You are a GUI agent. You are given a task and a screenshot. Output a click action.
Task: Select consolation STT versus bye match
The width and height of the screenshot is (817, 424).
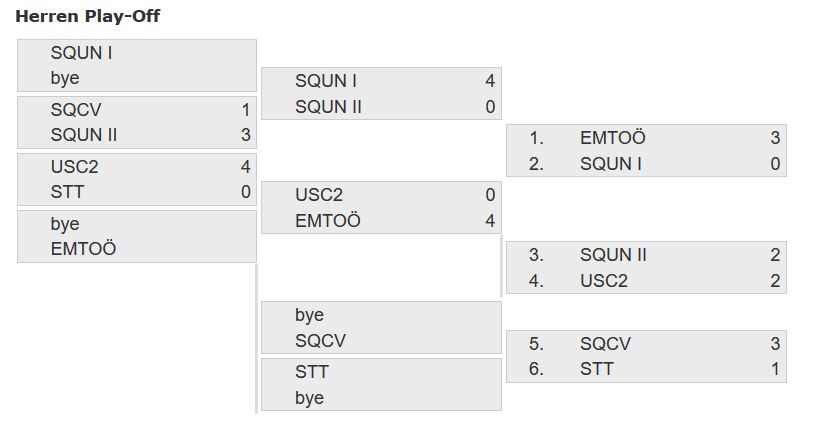click(x=381, y=385)
